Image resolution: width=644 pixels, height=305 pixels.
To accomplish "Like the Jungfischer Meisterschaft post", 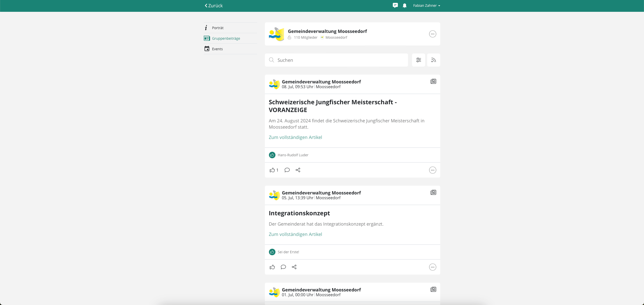I will point(272,170).
